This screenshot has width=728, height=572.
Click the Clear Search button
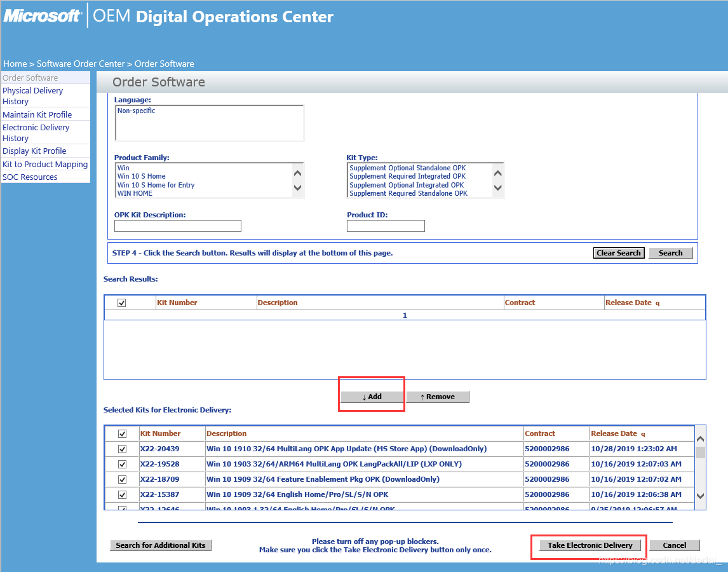click(619, 253)
